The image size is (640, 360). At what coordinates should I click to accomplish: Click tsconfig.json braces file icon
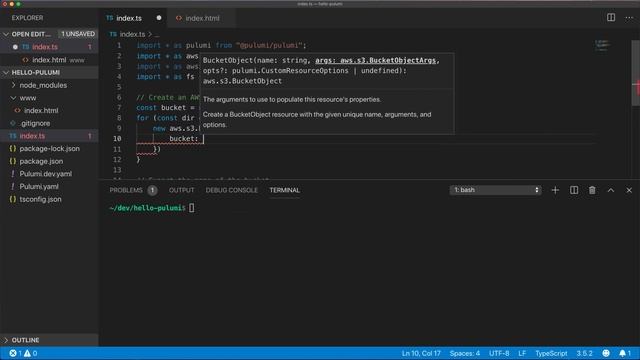point(13,199)
